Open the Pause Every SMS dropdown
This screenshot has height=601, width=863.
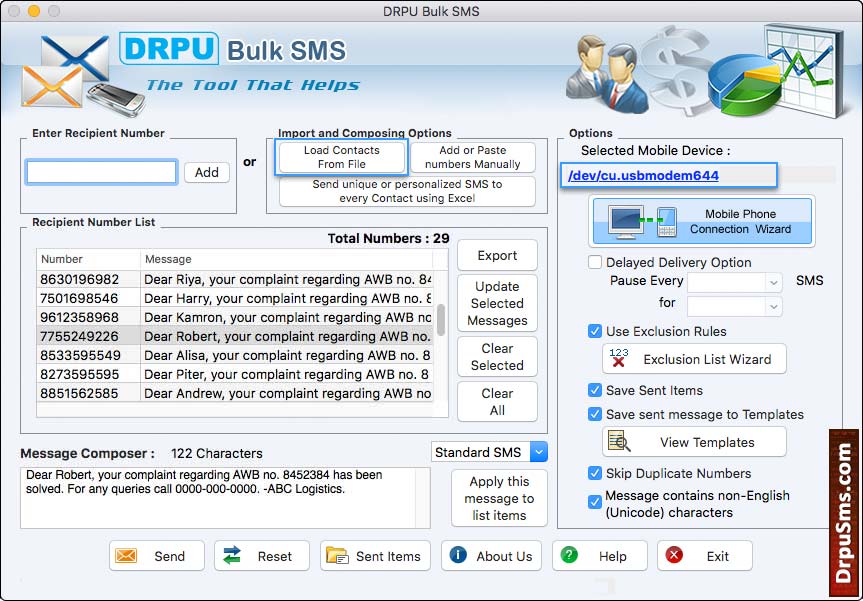735,282
